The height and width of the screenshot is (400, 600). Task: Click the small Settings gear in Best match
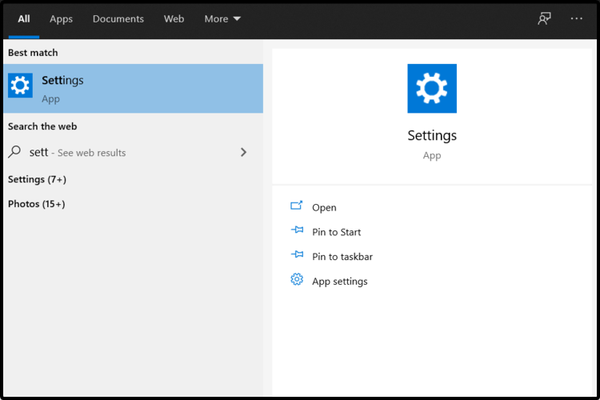click(20, 86)
